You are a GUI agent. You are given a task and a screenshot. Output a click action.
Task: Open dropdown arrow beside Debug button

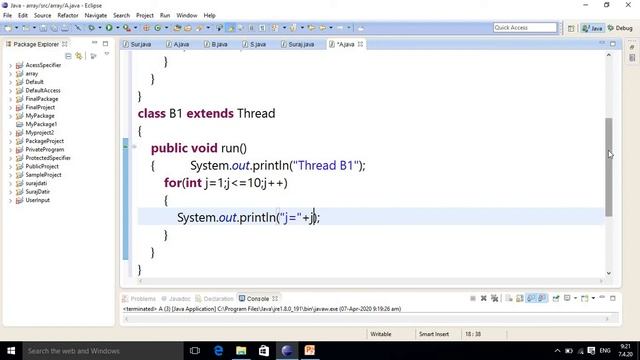(x=100, y=28)
